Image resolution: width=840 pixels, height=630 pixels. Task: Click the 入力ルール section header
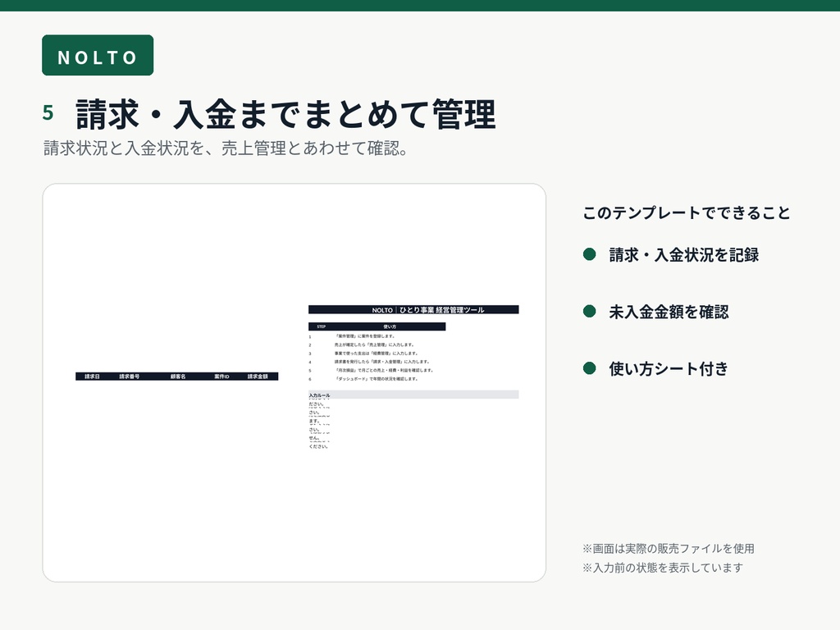413,395
